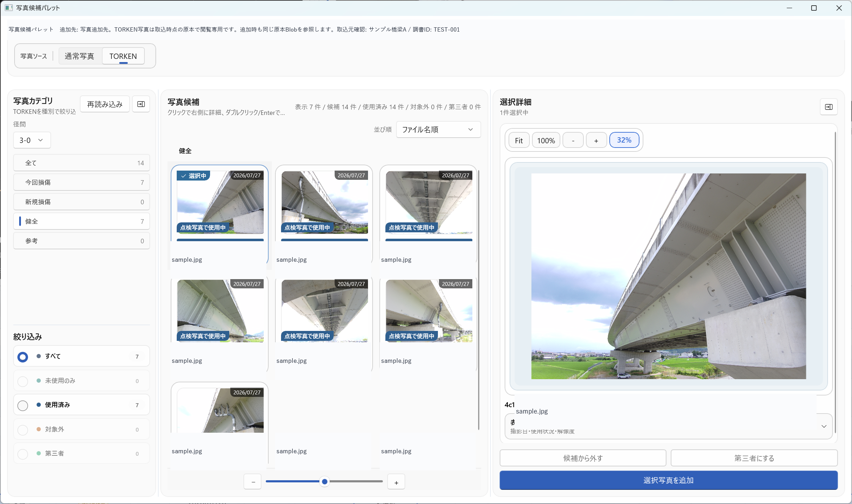Click 候補から外す button
This screenshot has width=852, height=504.
(x=583, y=458)
